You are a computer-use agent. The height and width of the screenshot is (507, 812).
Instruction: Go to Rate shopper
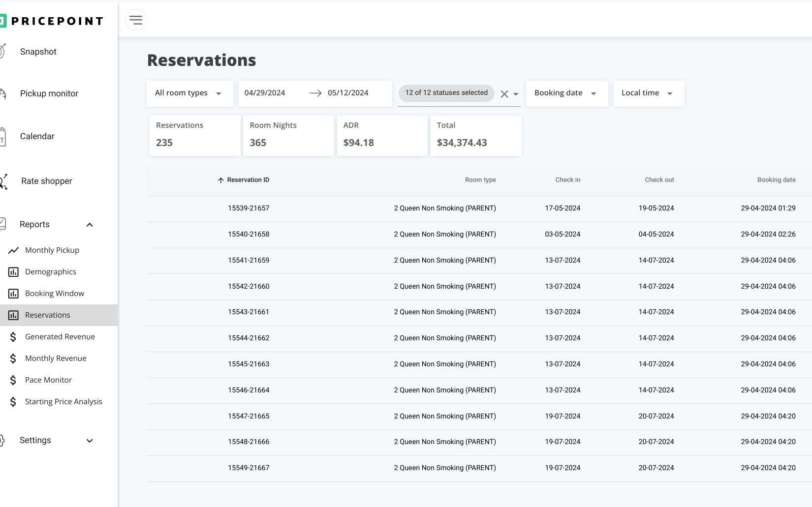[x=47, y=181]
